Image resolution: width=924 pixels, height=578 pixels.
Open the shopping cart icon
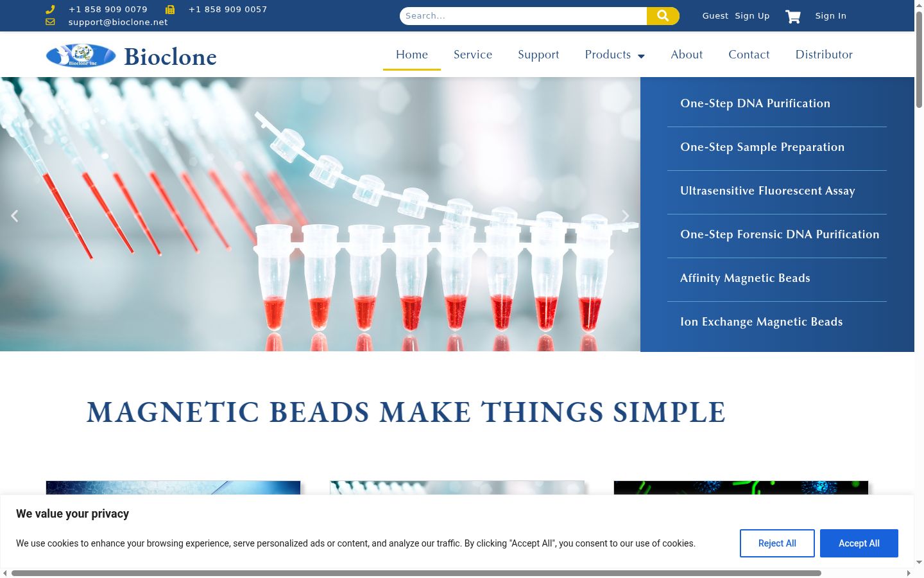[x=793, y=16]
